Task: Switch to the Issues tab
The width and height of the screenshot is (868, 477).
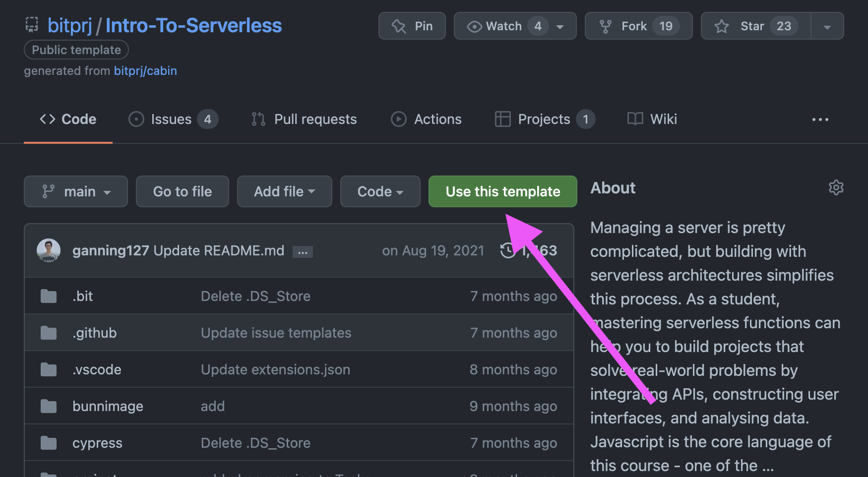Action: (x=173, y=119)
